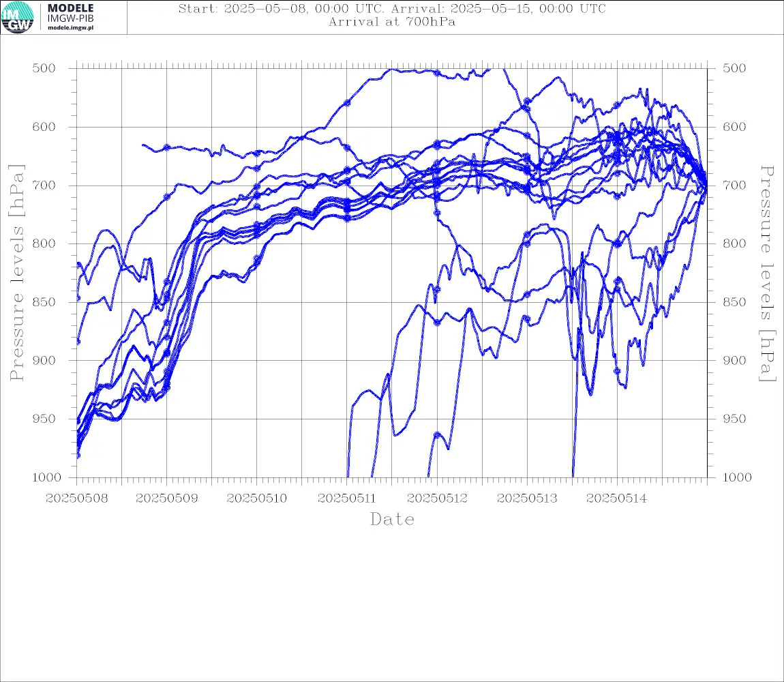Click the 'Arrival at 700hPa' subtitle
The height and width of the screenshot is (682, 784).
[392, 22]
